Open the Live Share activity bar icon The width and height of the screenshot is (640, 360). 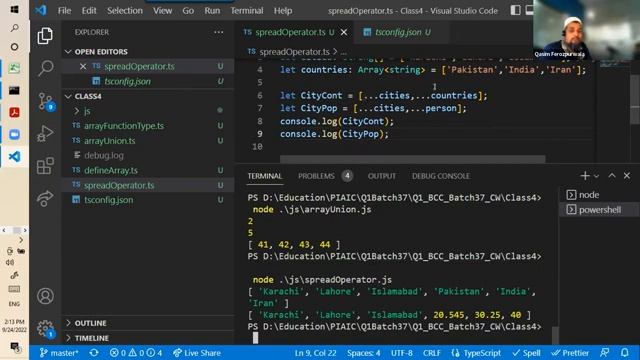click(45, 198)
